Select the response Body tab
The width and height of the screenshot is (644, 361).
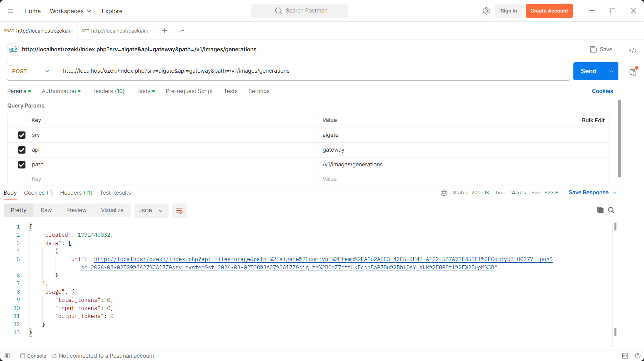(x=10, y=193)
